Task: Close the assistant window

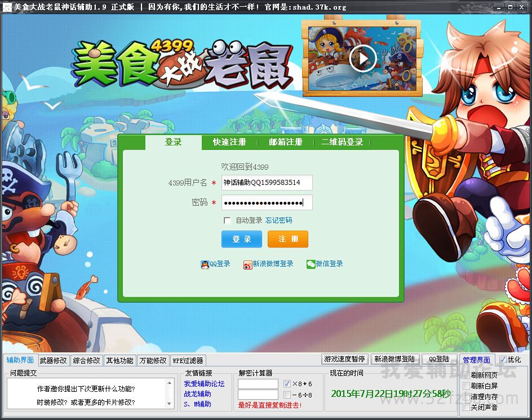Action: [x=521, y=7]
